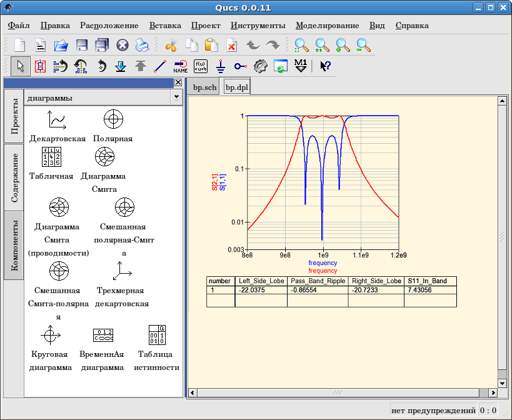
Task: Click the Set Marker M1 icon
Action: tap(301, 65)
